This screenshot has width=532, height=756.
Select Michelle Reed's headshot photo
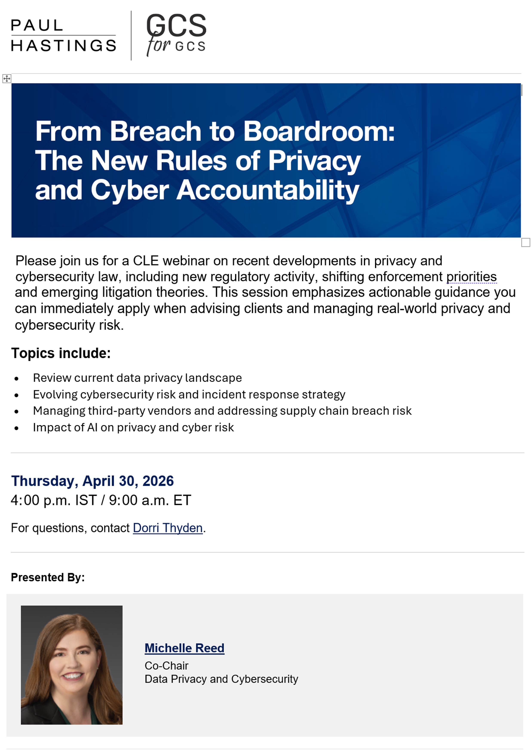click(71, 665)
